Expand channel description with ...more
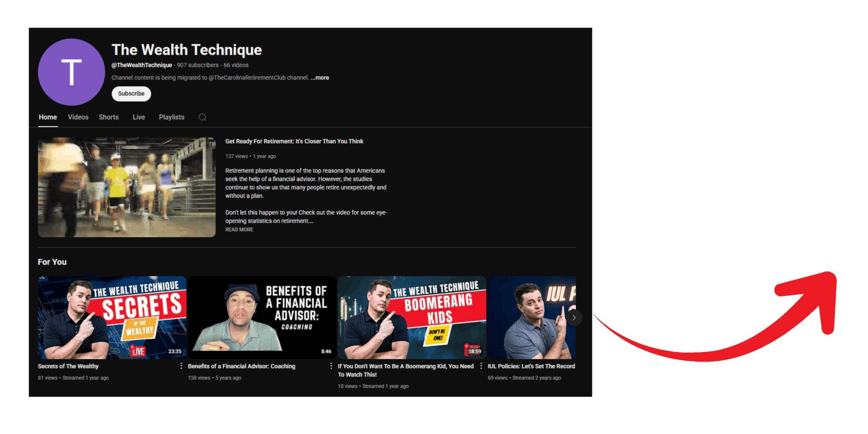Screen dimensions: 868x434 coord(320,78)
